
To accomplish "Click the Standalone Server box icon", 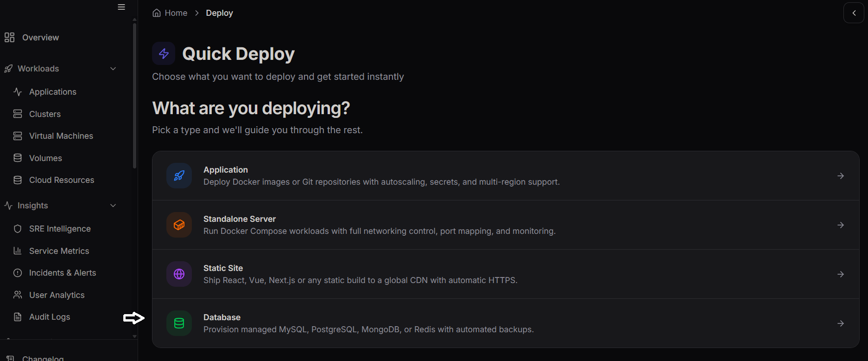I will pyautogui.click(x=179, y=225).
